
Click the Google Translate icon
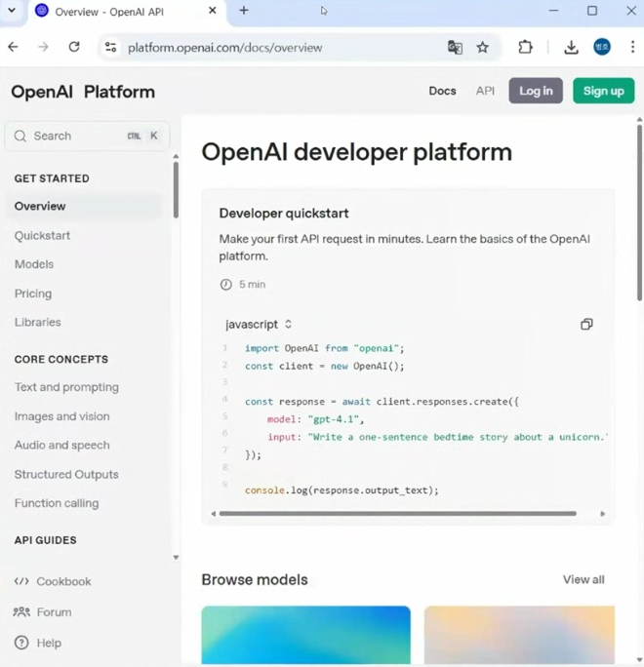[x=455, y=47]
